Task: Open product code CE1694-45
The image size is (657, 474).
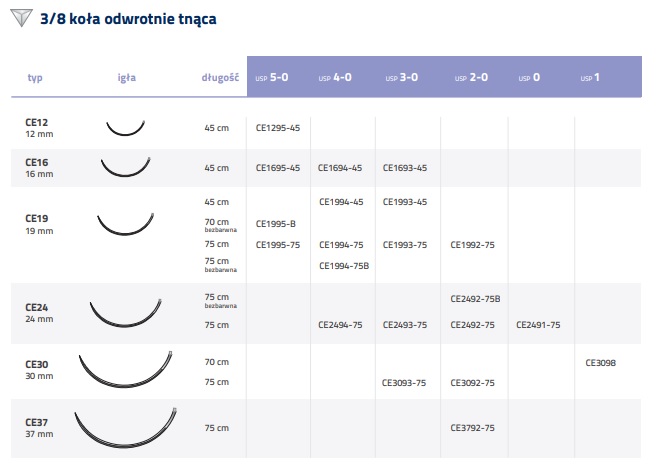Action: coord(341,168)
